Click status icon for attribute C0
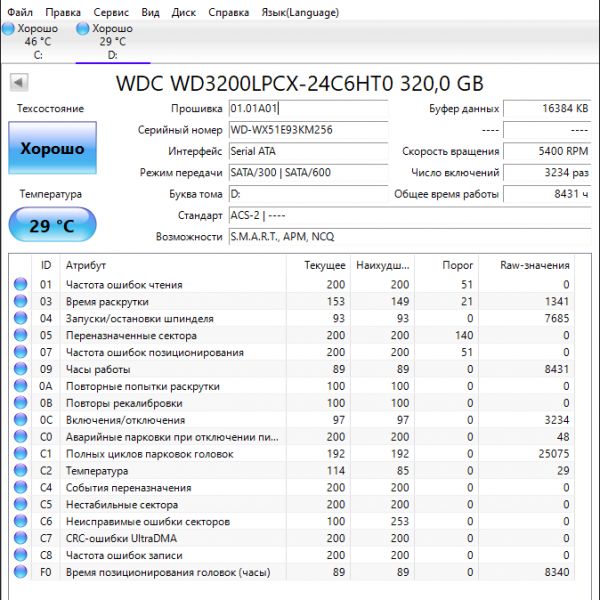 point(20,436)
